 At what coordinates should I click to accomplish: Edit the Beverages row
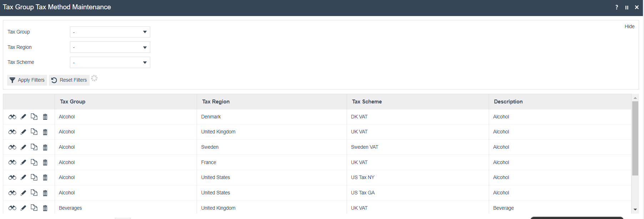[23, 208]
